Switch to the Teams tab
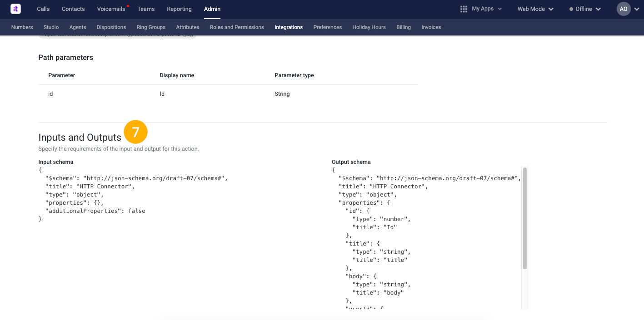644x320 pixels. pyautogui.click(x=146, y=9)
